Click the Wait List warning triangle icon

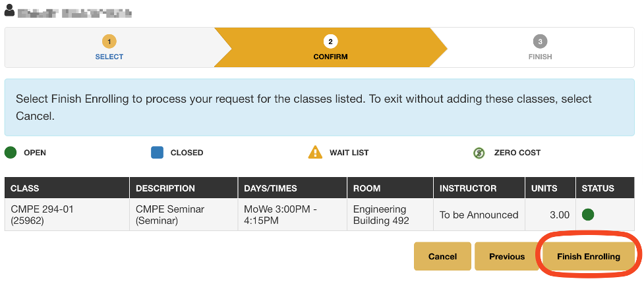coord(315,153)
